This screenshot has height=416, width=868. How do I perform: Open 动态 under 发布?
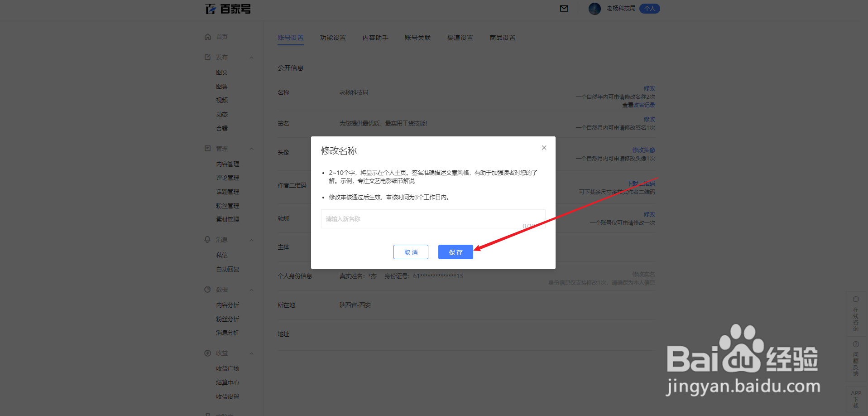[x=222, y=115]
